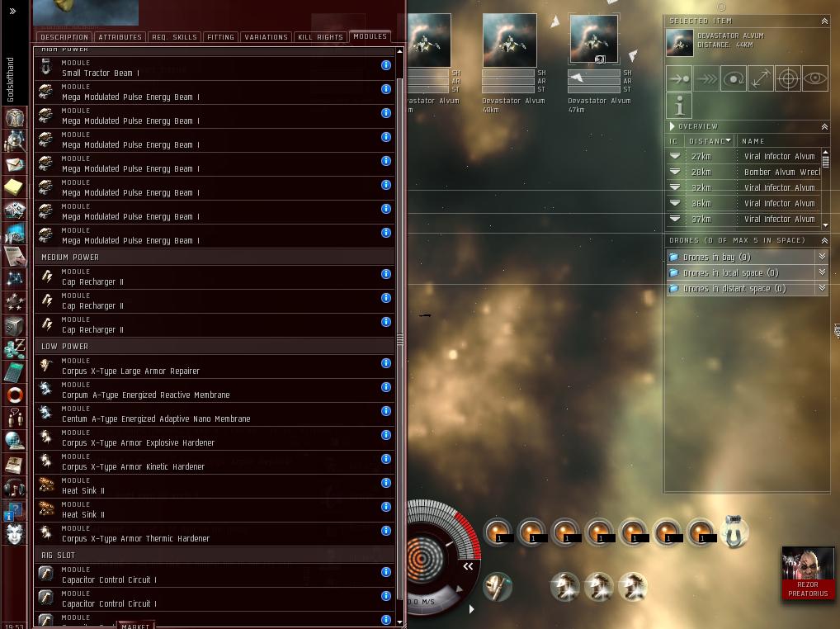Collapse the Overview panel chevron
This screenshot has height=629, width=840.
coord(824,127)
